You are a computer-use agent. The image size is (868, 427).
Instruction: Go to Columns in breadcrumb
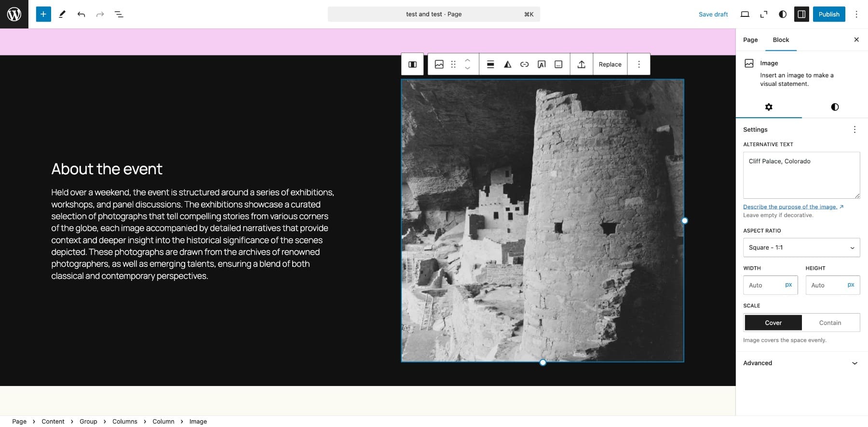coord(125,421)
